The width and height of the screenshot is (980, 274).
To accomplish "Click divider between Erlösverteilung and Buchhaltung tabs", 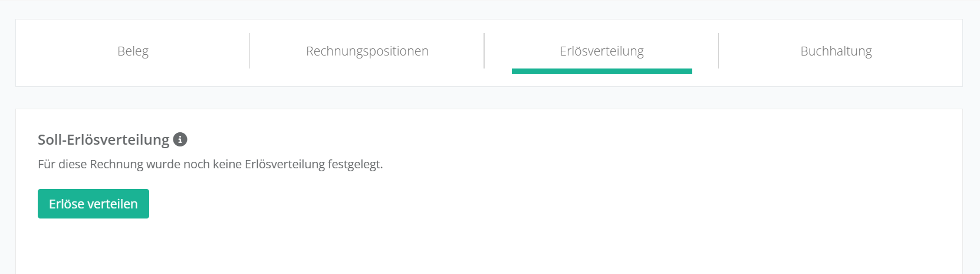I will tap(718, 51).
